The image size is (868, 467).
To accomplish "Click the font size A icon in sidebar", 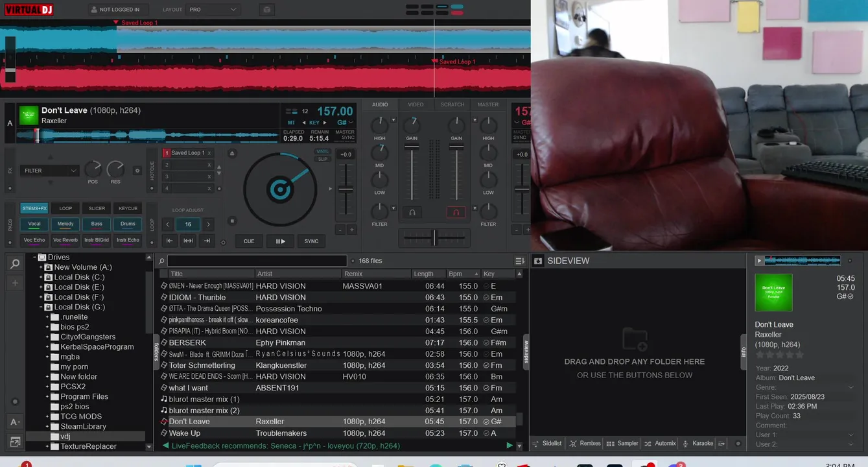I will [x=15, y=422].
